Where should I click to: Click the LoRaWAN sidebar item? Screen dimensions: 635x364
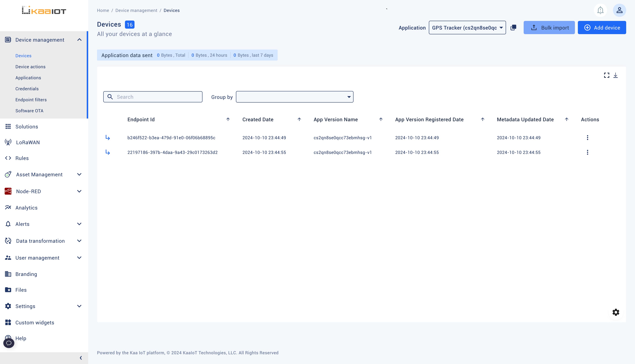coord(28,142)
